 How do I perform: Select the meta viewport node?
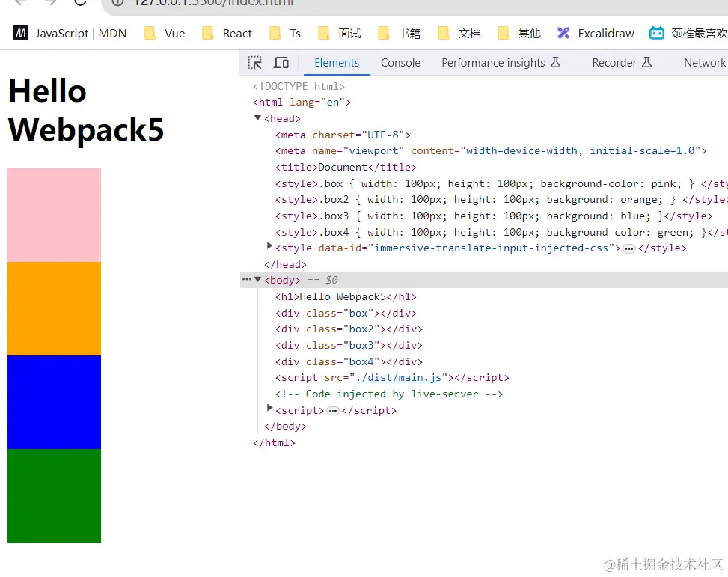(491, 151)
